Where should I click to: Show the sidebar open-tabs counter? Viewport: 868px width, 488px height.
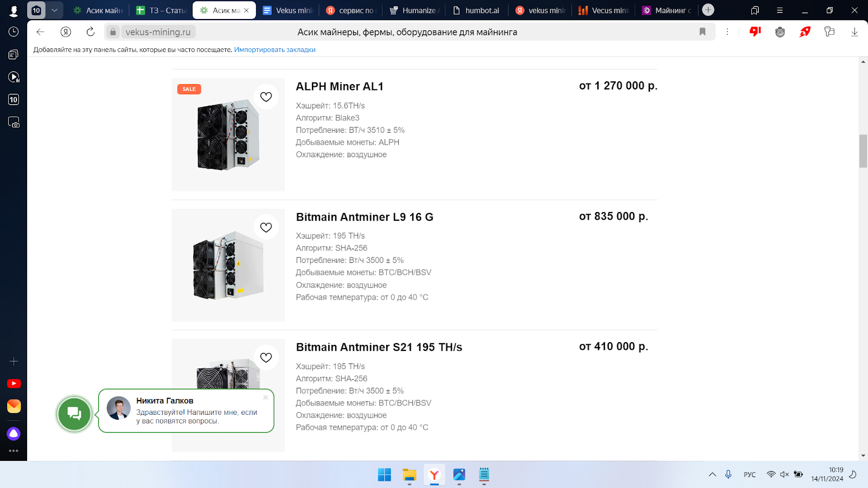[14, 100]
